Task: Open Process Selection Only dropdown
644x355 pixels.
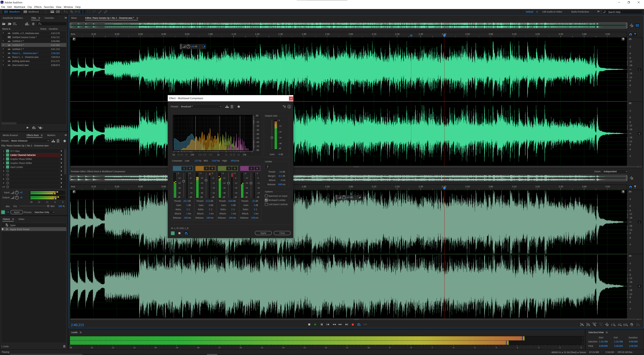Action: (x=44, y=212)
